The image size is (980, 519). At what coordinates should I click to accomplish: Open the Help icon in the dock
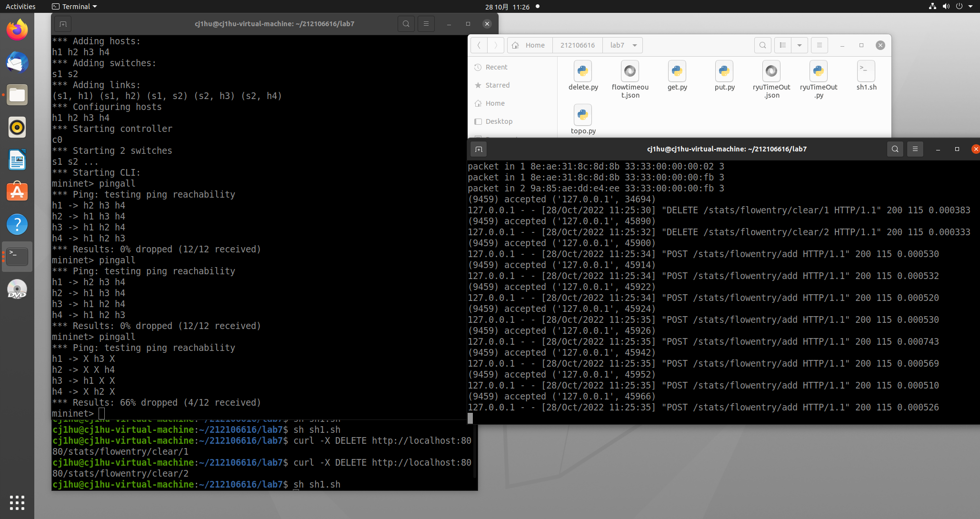[x=17, y=224]
